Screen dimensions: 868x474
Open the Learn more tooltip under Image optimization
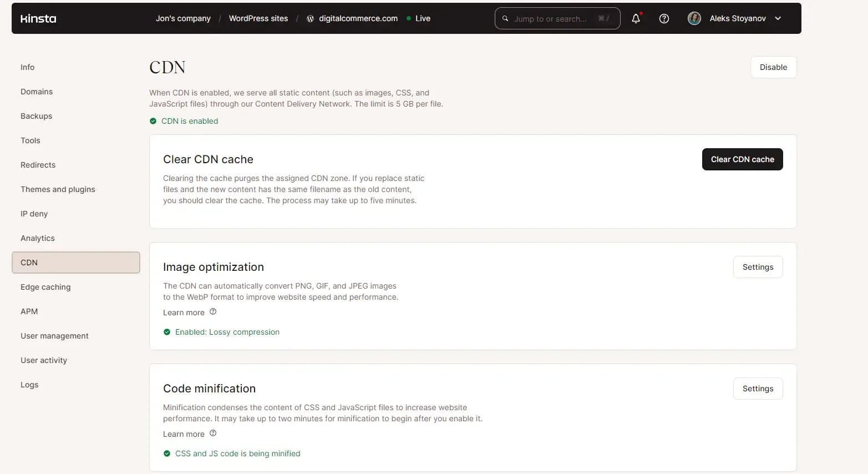click(212, 312)
